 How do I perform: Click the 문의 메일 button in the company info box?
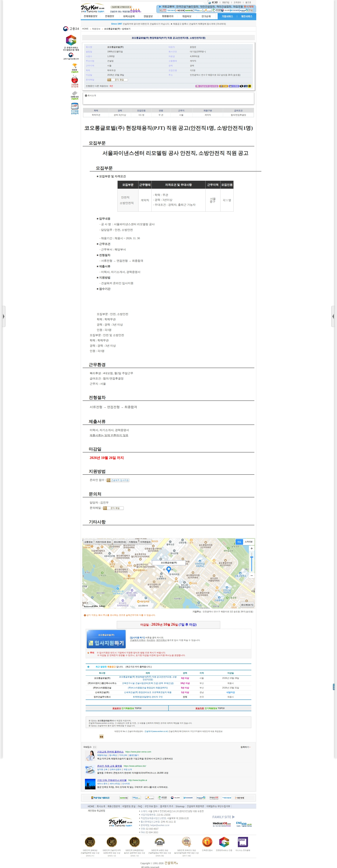(118, 80)
